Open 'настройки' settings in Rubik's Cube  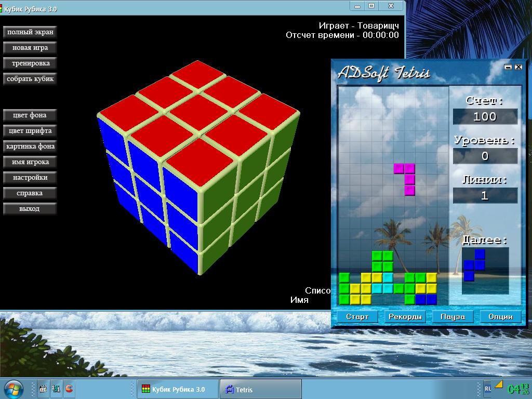tap(30, 178)
